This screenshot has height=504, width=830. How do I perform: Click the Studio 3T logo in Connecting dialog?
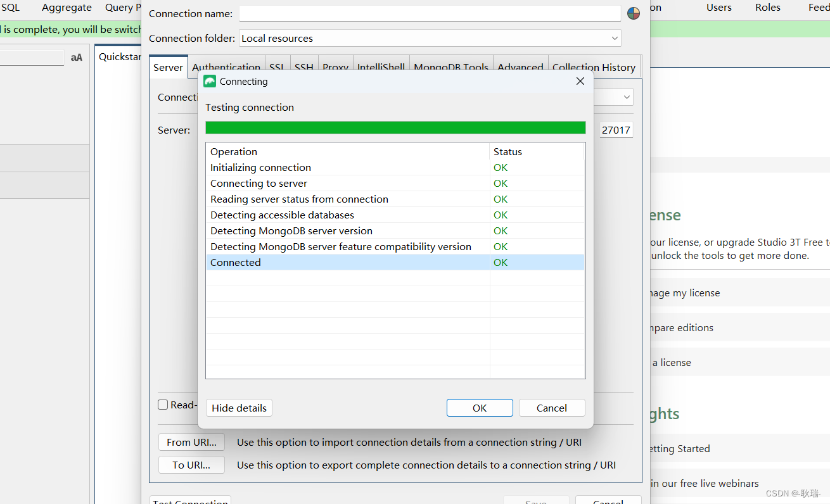click(x=210, y=81)
